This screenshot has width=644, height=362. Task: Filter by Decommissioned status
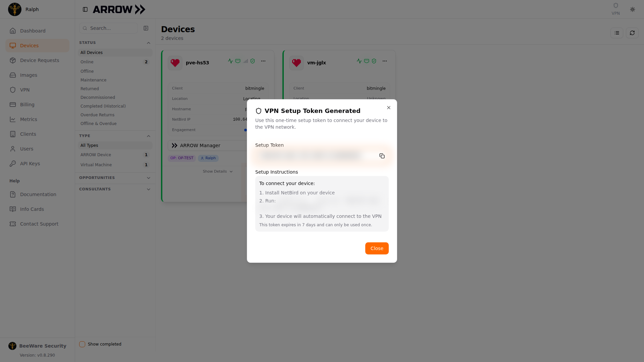coord(115,98)
